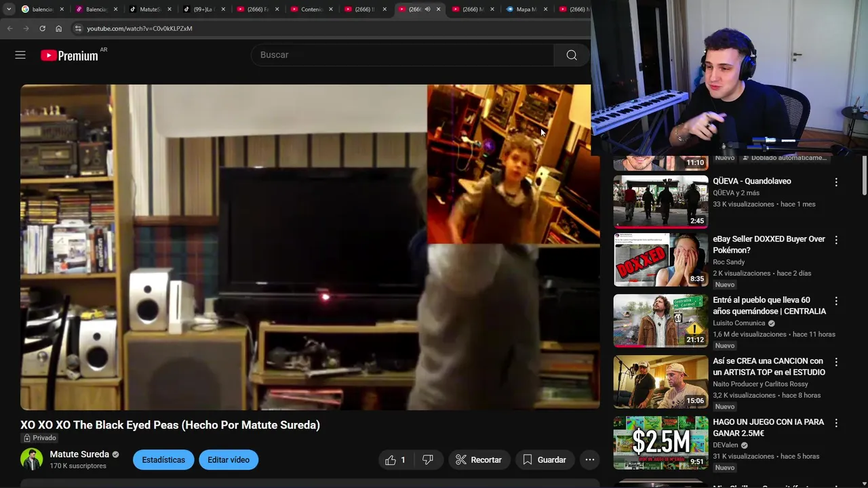Open DEValen channel name

coord(725,445)
